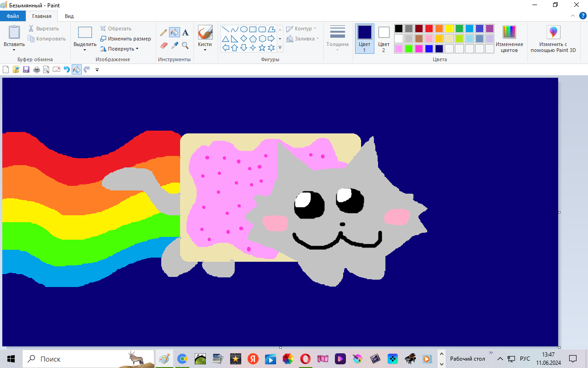This screenshot has width=588, height=368.
Task: Select the Magnifier tool
Action: click(x=185, y=45)
